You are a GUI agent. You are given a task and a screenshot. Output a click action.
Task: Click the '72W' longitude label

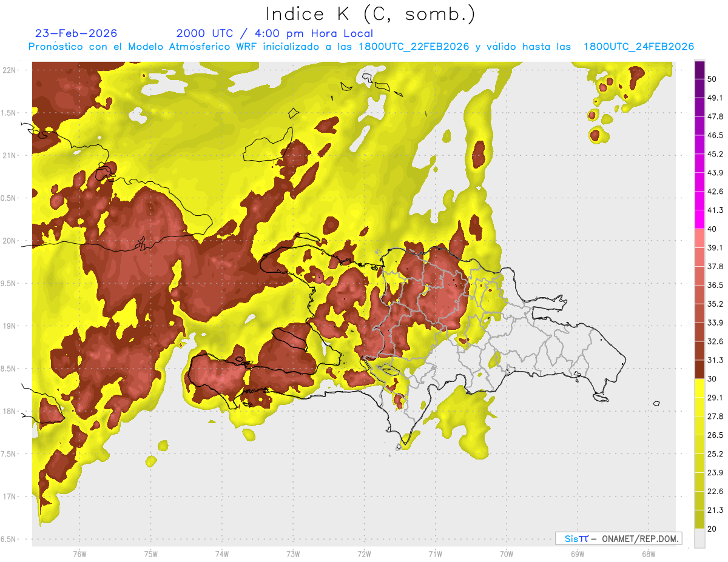(x=364, y=554)
